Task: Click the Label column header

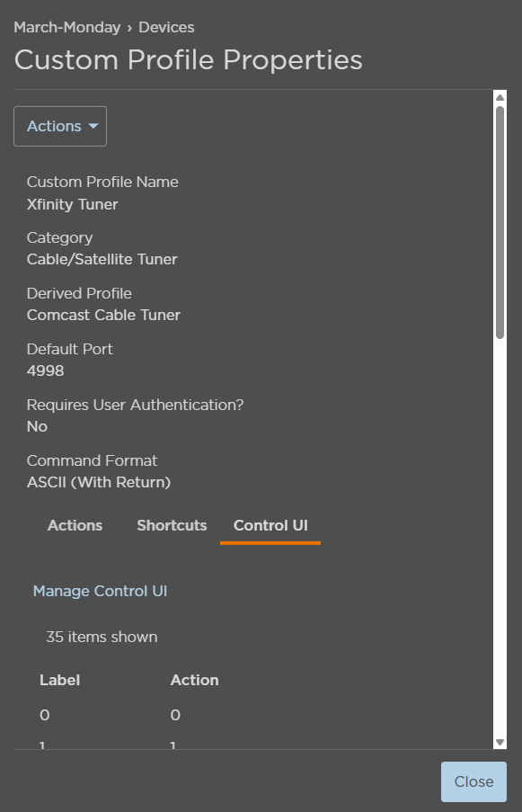Action: (x=59, y=680)
